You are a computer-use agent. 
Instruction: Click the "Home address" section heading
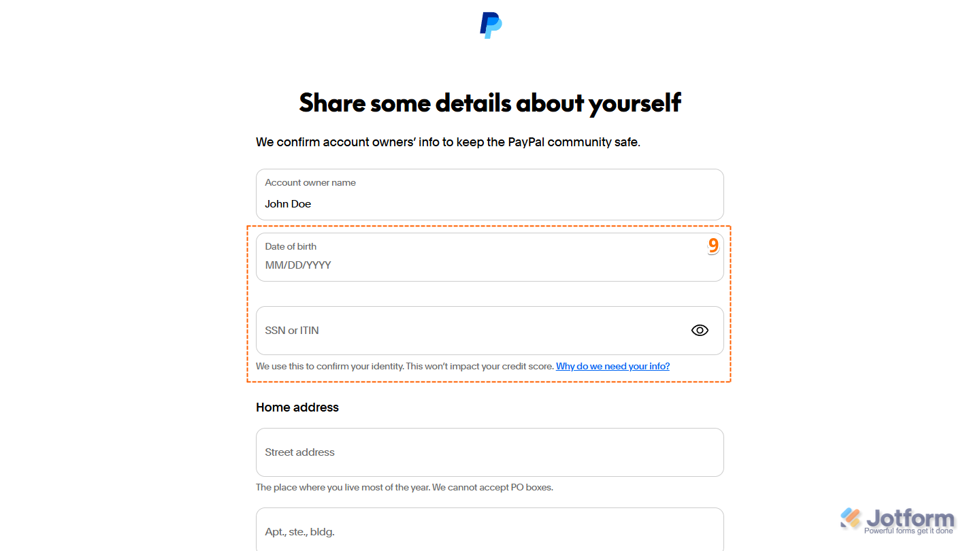coord(297,407)
